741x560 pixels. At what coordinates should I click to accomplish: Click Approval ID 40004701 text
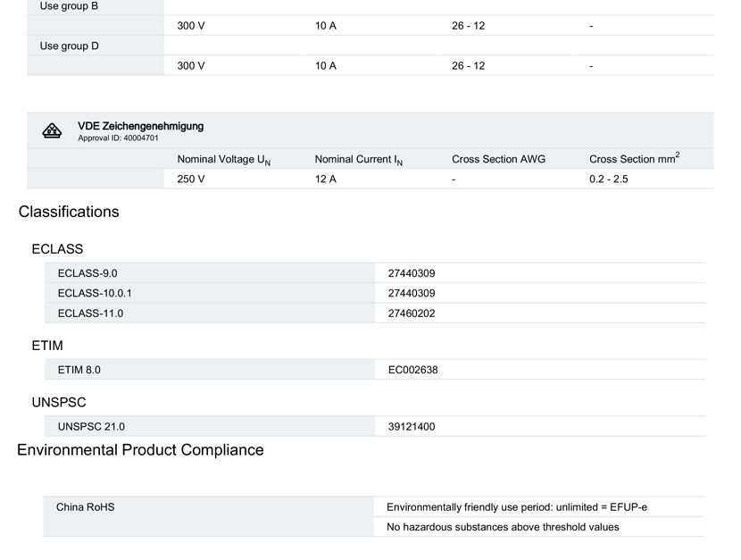click(118, 138)
